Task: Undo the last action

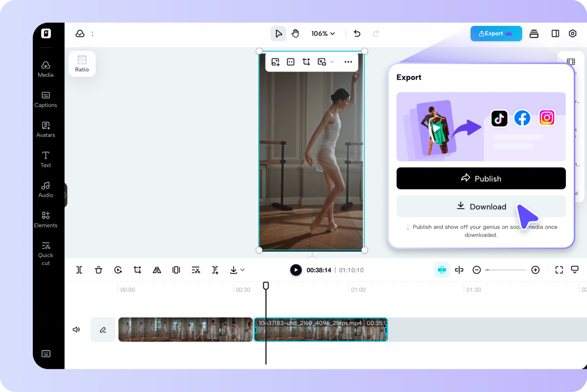Action: click(357, 34)
